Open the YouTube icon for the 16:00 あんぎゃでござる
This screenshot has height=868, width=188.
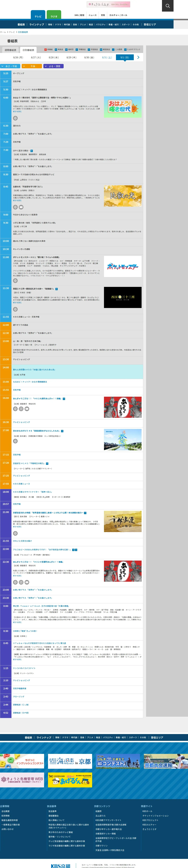[27, 409]
